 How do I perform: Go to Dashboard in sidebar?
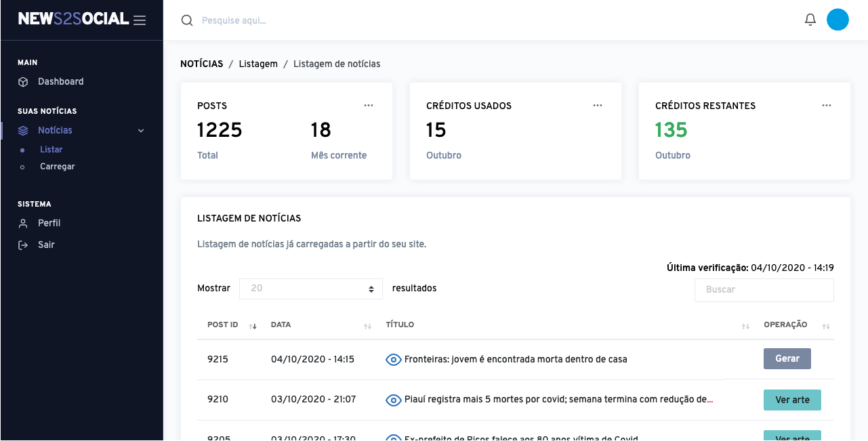tap(60, 81)
